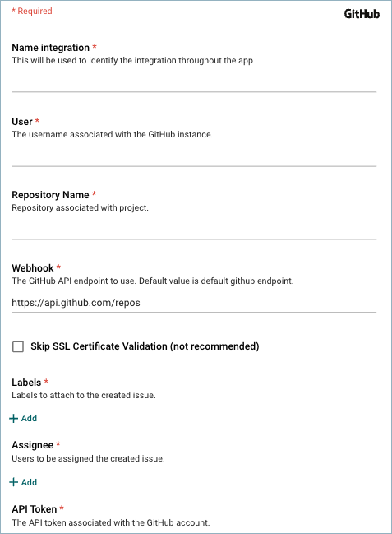The width and height of the screenshot is (392, 534).
Task: Click the red Required notice text
Action: [x=32, y=11]
